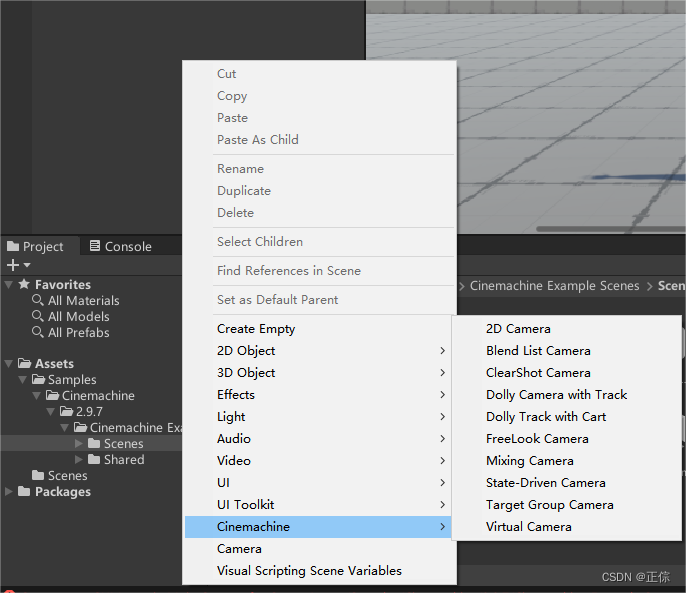Collapse the Cinemachine Example Scenes folder arrow
686x593 pixels.
pos(65,428)
